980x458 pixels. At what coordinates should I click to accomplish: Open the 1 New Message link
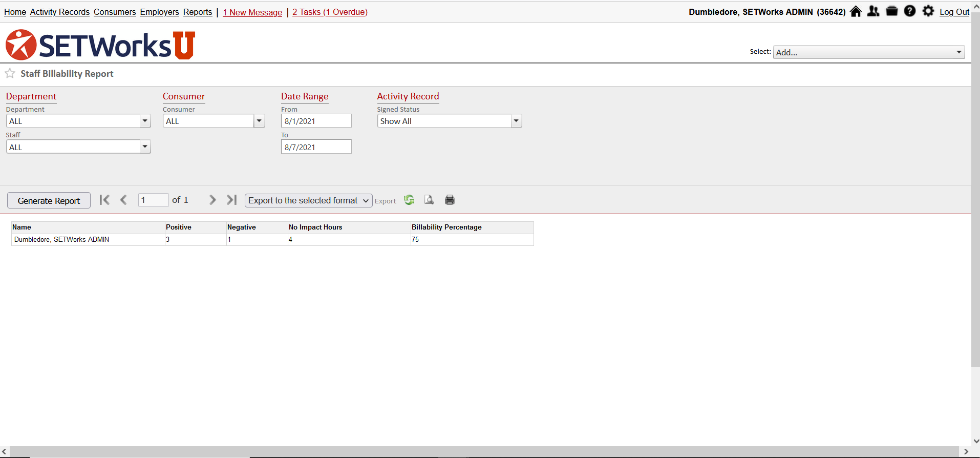(252, 12)
